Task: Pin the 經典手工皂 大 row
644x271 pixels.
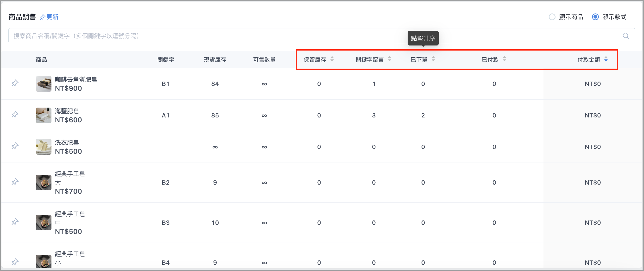Action: click(15, 182)
